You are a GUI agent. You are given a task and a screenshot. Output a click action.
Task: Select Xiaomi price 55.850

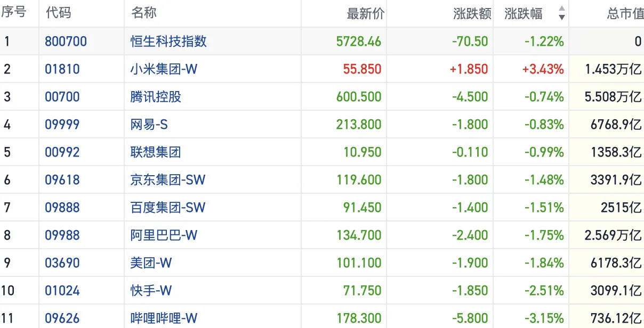363,69
